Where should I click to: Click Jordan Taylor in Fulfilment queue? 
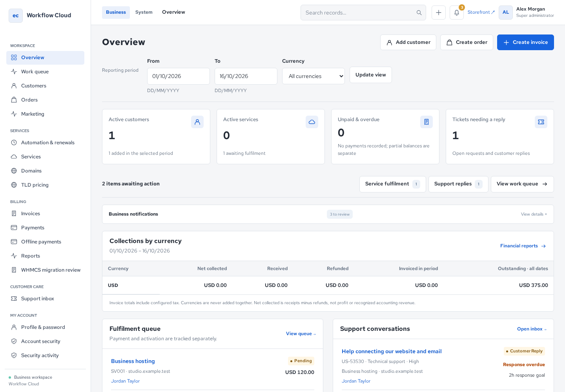pos(125,381)
